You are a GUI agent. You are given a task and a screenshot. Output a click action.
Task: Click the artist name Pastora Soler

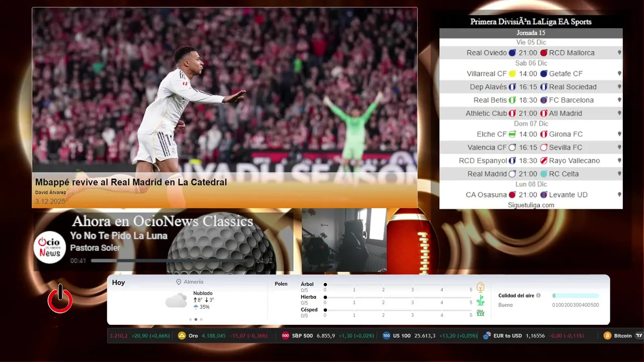(x=95, y=248)
